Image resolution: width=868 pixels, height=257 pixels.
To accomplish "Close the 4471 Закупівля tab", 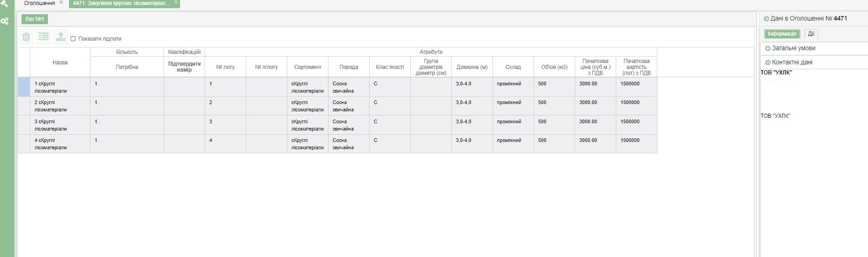I will point(176,3).
